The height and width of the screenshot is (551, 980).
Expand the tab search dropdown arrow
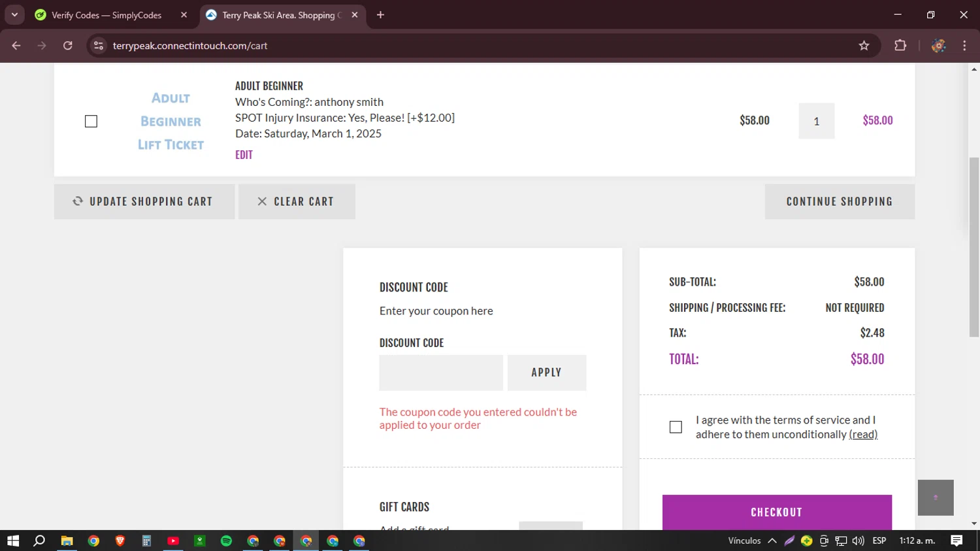[14, 15]
